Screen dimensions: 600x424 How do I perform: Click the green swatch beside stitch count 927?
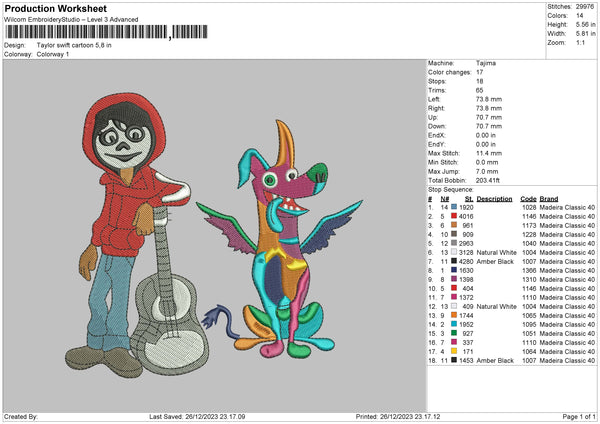pyautogui.click(x=454, y=333)
